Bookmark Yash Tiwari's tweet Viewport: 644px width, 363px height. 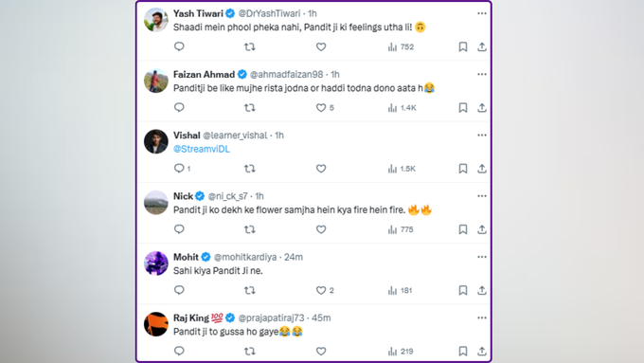(463, 46)
